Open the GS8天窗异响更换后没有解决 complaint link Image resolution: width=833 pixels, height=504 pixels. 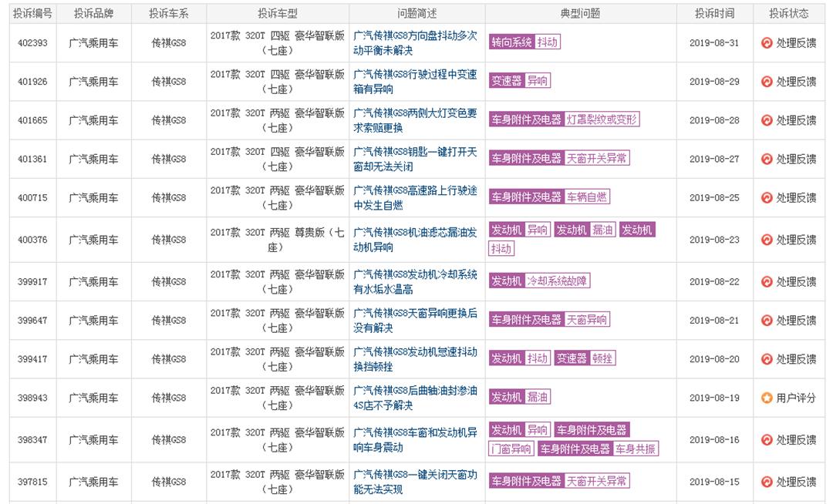[415, 320]
